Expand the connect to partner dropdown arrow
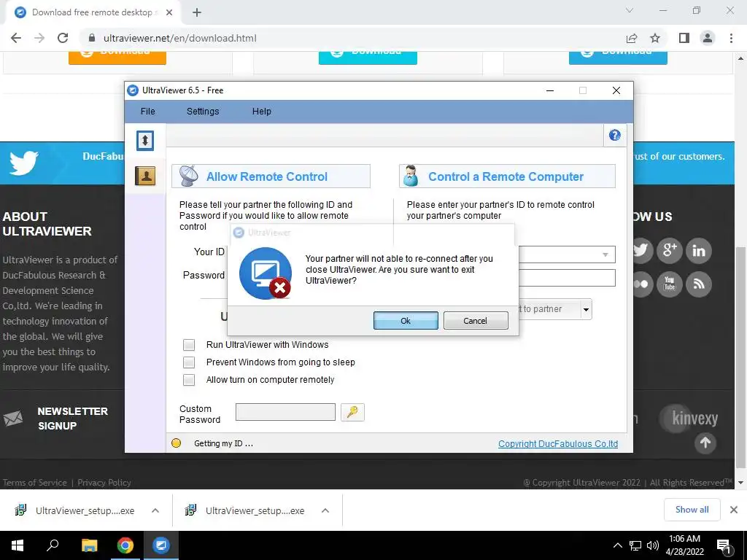This screenshot has height=560, width=747. [x=586, y=309]
